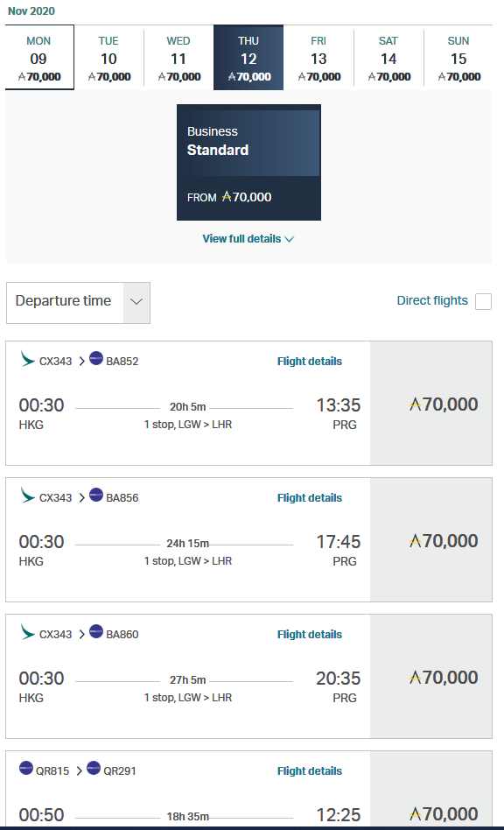The image size is (504, 830).
Task: Open Flight details for the QR815 itinerary
Action: click(x=310, y=770)
